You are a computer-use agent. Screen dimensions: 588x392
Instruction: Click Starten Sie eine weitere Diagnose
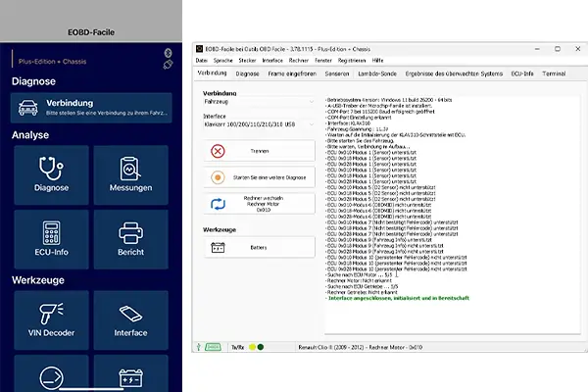(x=260, y=176)
